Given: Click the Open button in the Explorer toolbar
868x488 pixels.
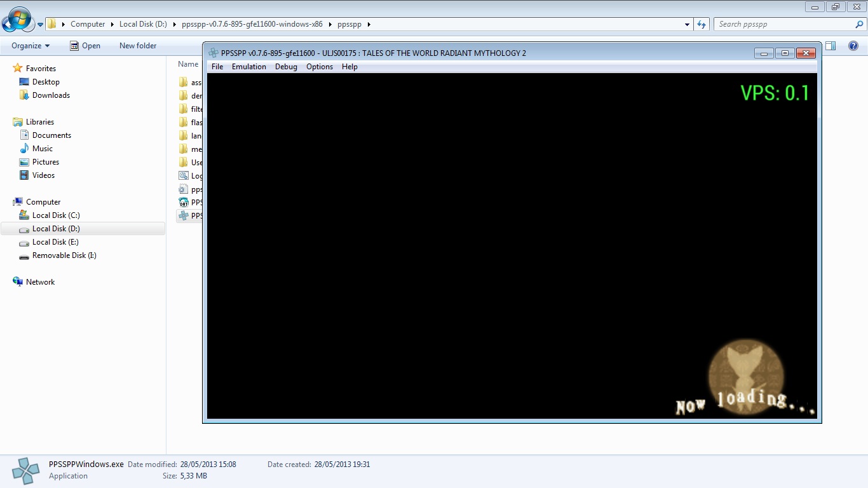Looking at the screenshot, I should point(85,46).
